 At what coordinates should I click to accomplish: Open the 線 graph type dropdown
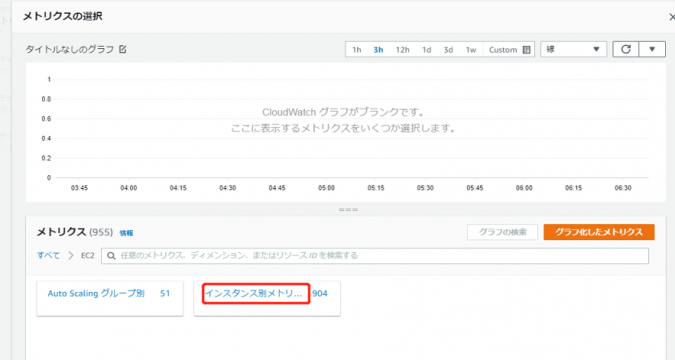pos(573,49)
